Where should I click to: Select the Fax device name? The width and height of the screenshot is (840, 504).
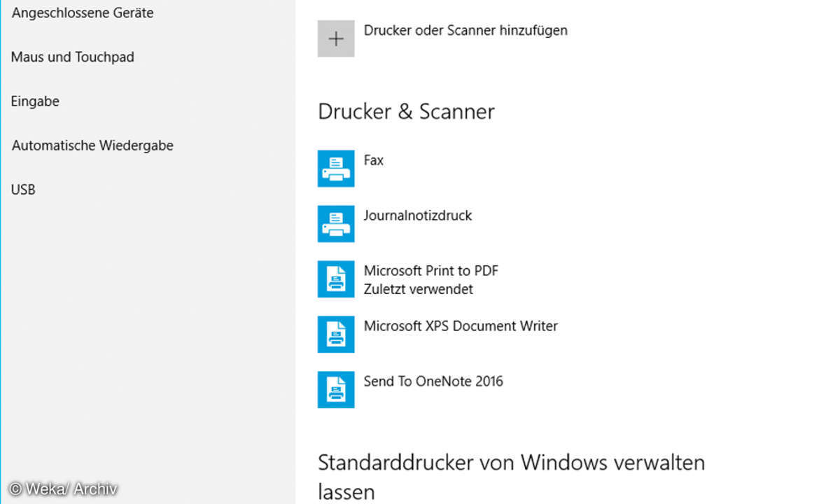tap(374, 160)
